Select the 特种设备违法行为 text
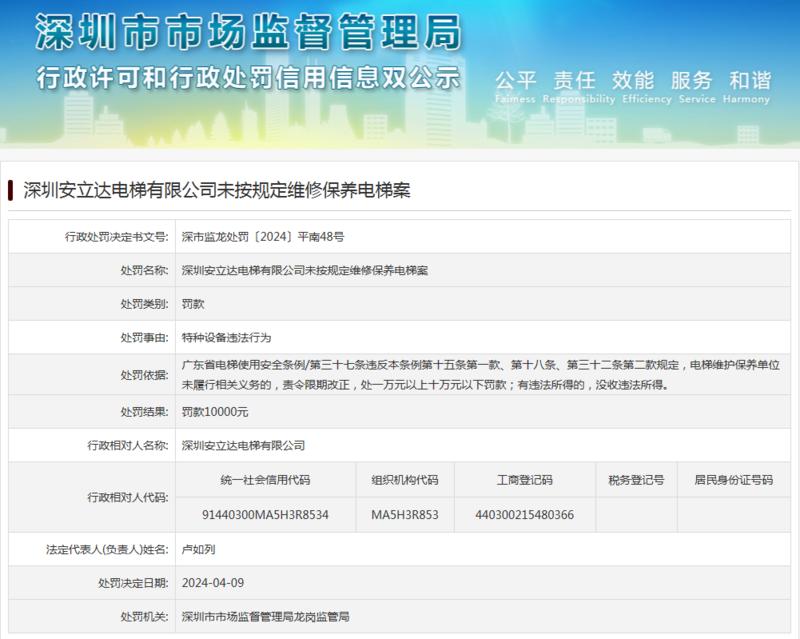 [227, 337]
